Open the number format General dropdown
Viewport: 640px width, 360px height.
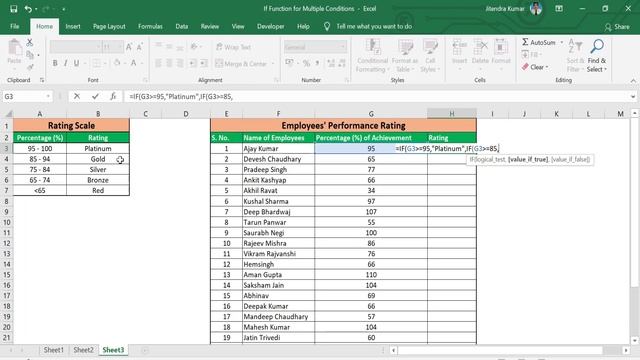pyautogui.click(x=342, y=47)
